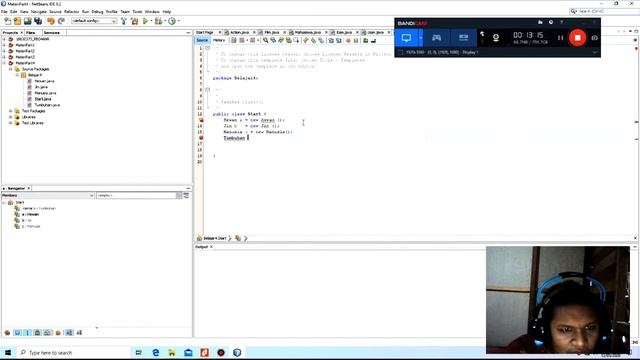Open the Tools menu

click(138, 12)
